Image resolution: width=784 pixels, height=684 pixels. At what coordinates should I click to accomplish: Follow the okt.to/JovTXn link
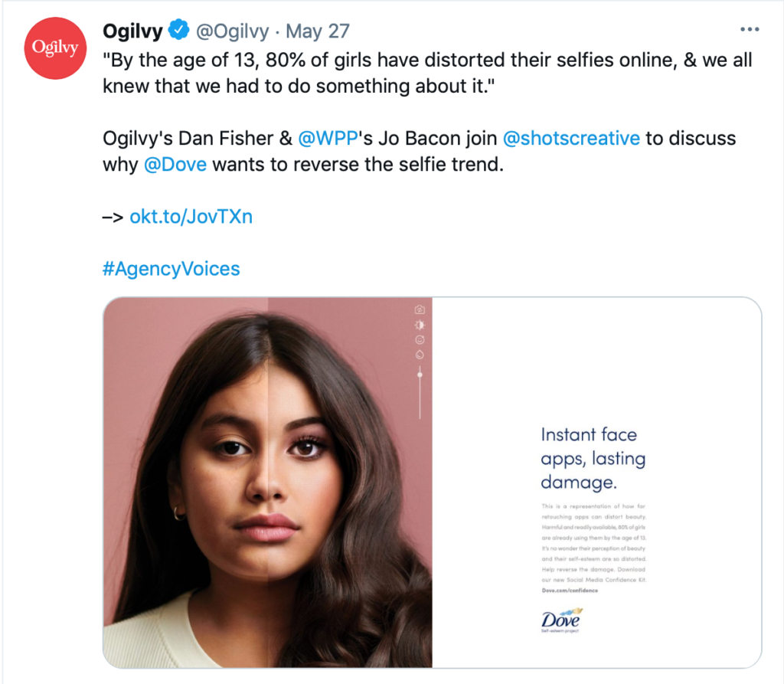tap(191, 217)
